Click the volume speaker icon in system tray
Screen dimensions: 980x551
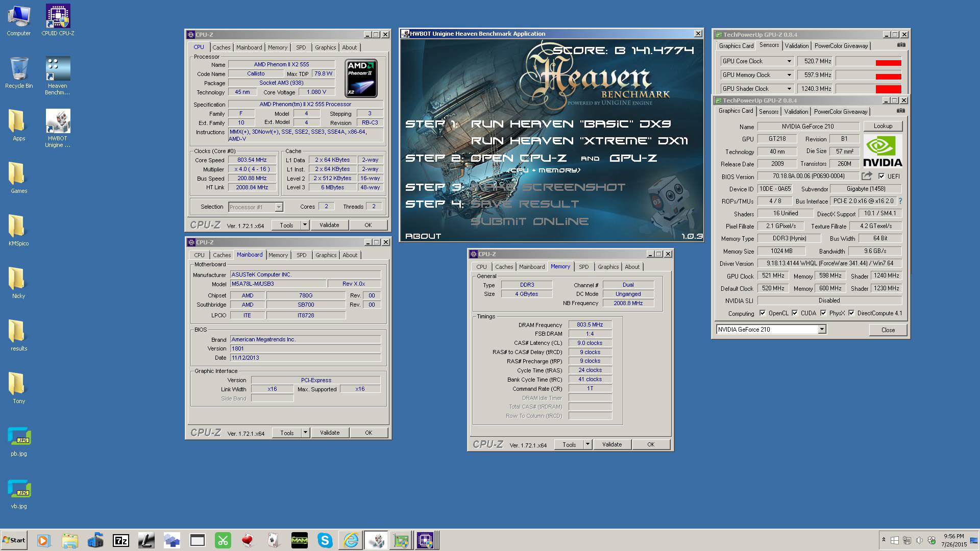pyautogui.click(x=919, y=540)
